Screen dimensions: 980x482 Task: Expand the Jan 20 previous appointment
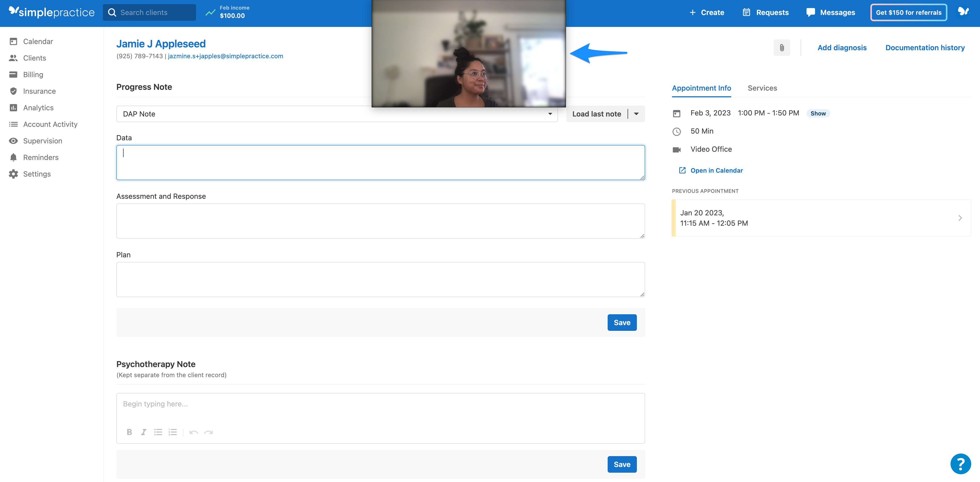click(960, 218)
